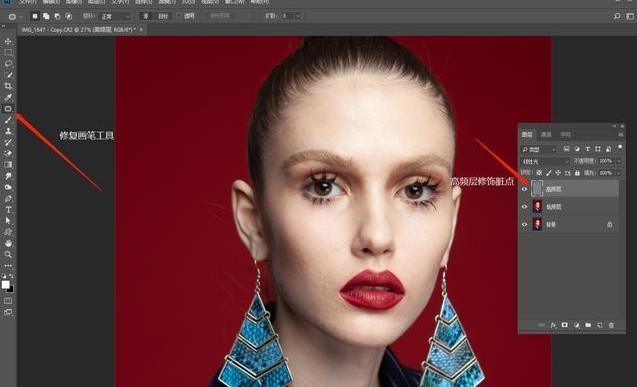Select the Lasso tool

[x=8, y=64]
